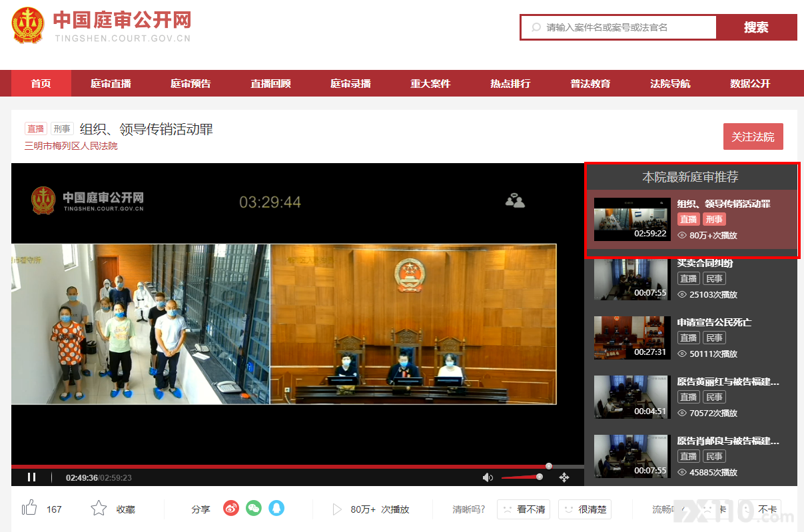Image resolution: width=804 pixels, height=532 pixels.
Task: Share the video via QQ icon
Action: click(276, 509)
